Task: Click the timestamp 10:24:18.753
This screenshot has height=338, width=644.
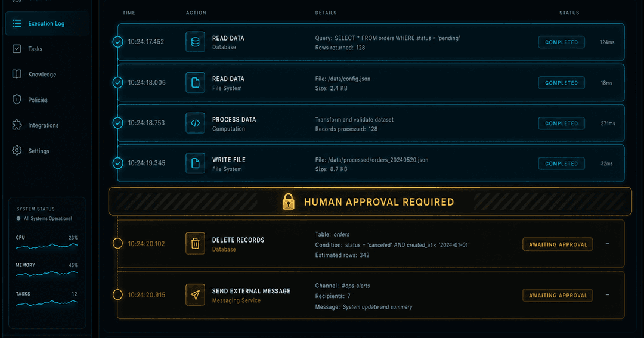Action: [146, 123]
